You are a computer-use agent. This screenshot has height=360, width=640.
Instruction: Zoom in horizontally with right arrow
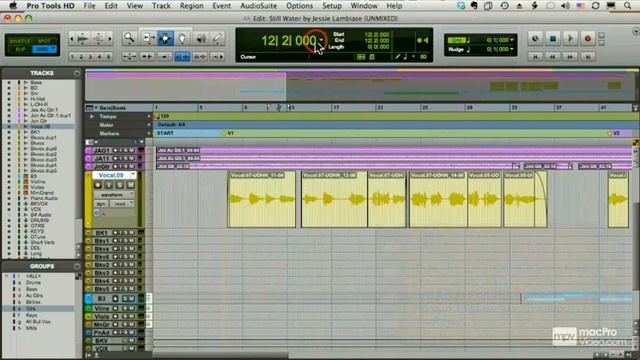coord(109,39)
